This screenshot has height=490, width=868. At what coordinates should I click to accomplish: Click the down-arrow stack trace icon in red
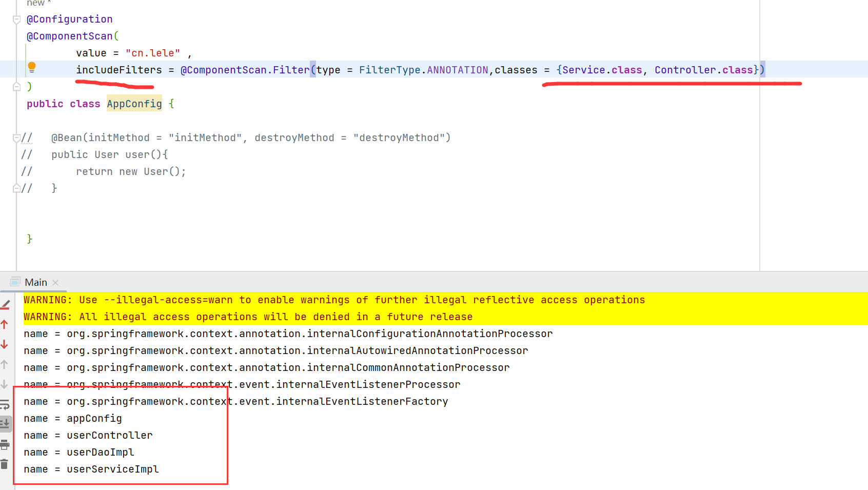pos(5,344)
